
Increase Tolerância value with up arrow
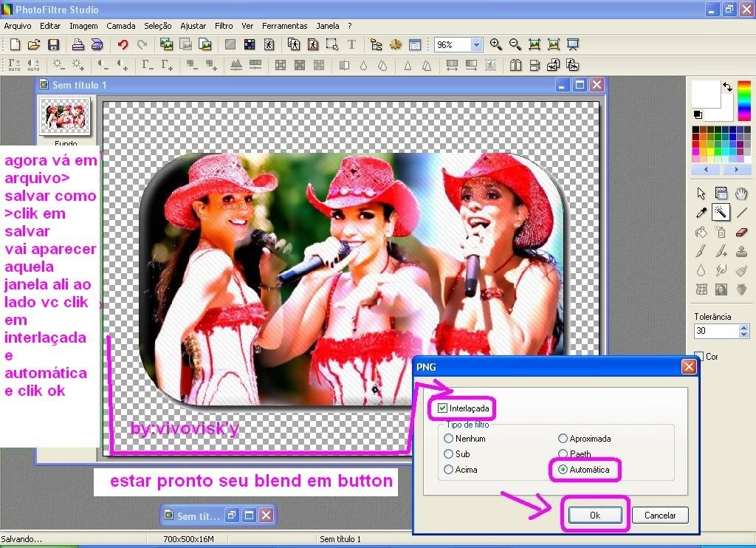pos(743,329)
